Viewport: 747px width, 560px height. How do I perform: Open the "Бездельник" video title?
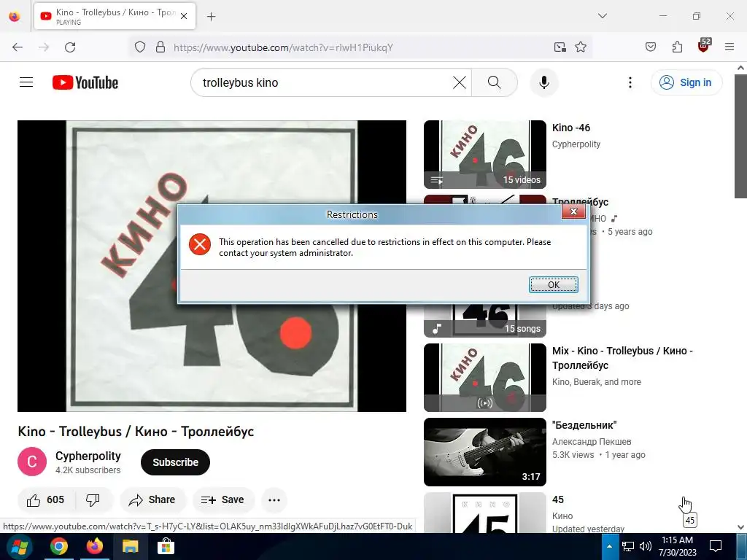584,425
